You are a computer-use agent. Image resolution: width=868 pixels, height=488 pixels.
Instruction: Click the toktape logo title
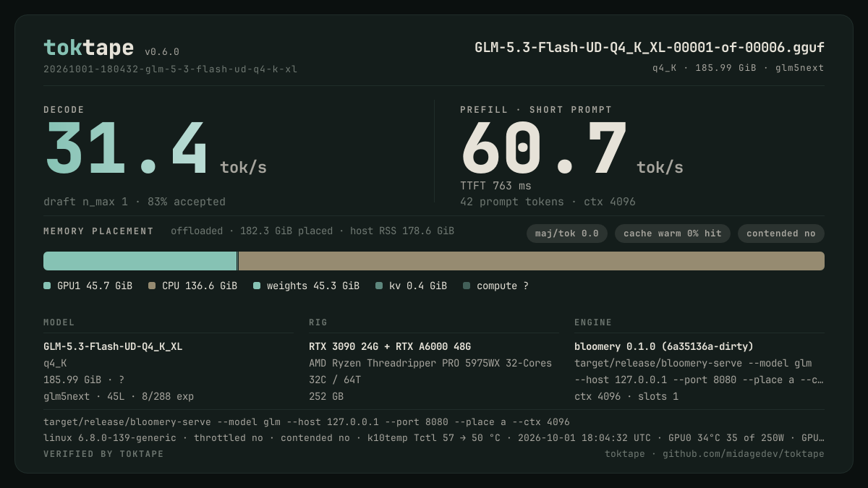click(x=88, y=48)
